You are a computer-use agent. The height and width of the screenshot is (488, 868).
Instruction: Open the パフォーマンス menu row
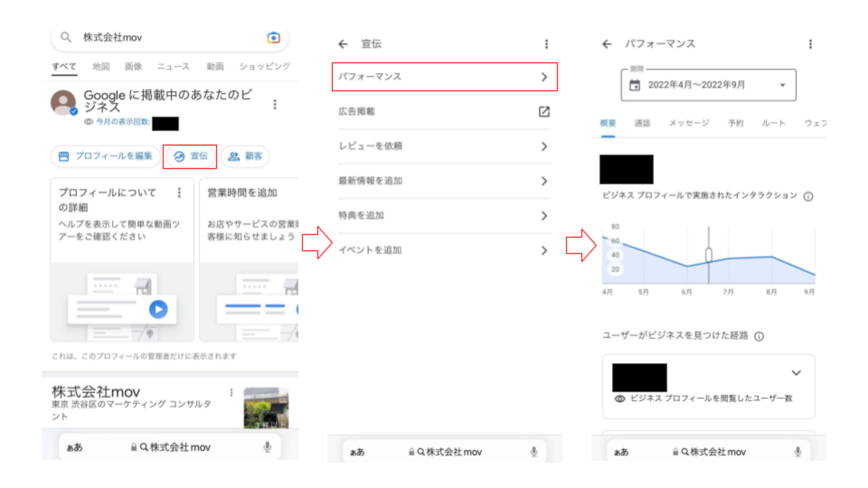[x=444, y=77]
